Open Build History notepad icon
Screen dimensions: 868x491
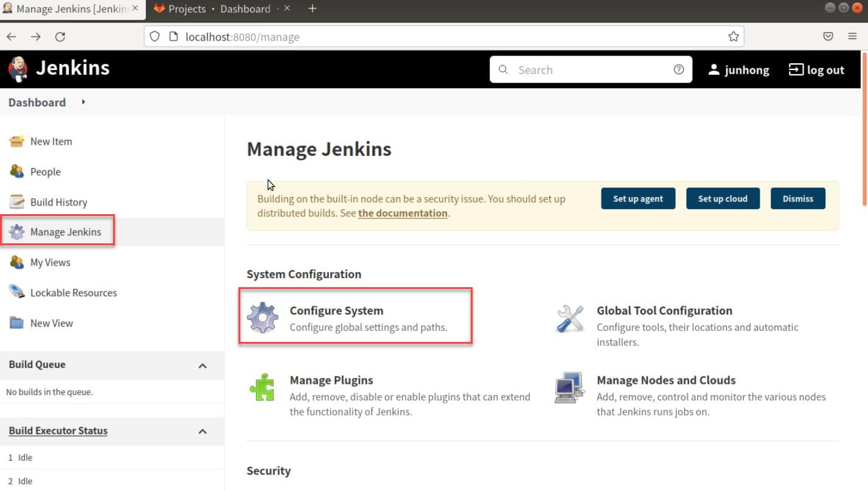click(16, 201)
